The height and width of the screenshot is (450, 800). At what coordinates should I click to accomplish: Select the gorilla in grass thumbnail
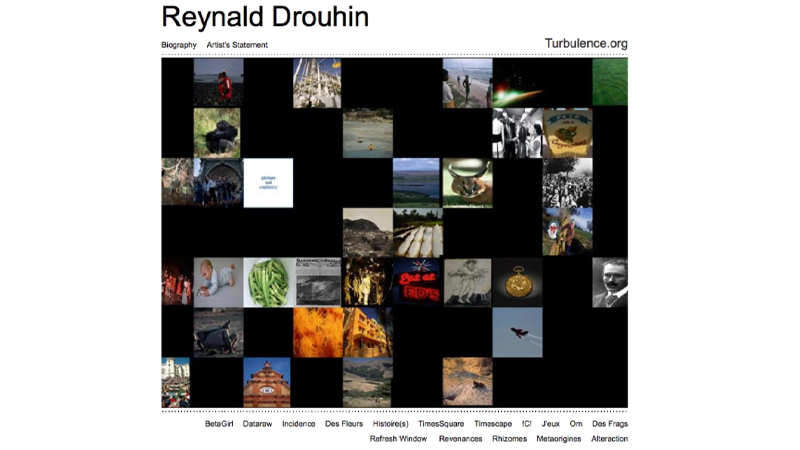(x=217, y=133)
